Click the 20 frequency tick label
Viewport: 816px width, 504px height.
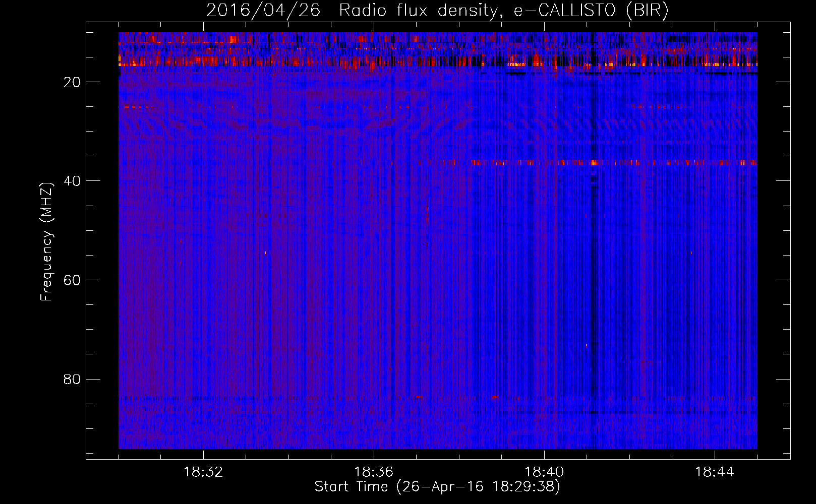pyautogui.click(x=72, y=83)
